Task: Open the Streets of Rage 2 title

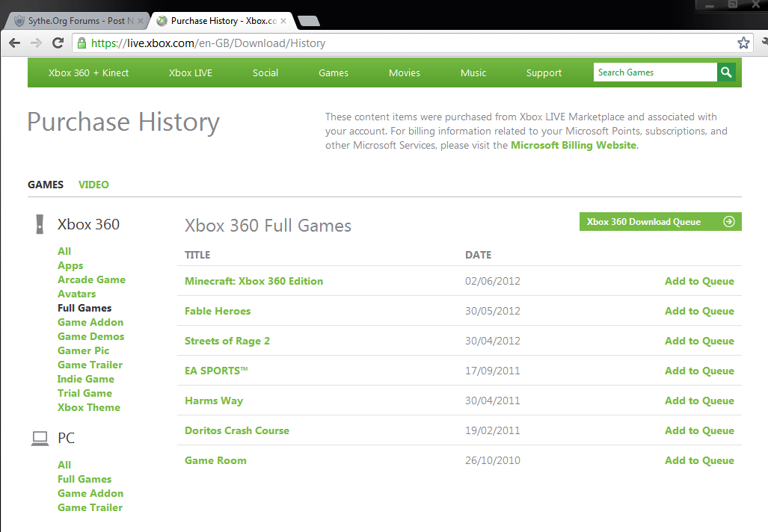Action: (x=227, y=341)
